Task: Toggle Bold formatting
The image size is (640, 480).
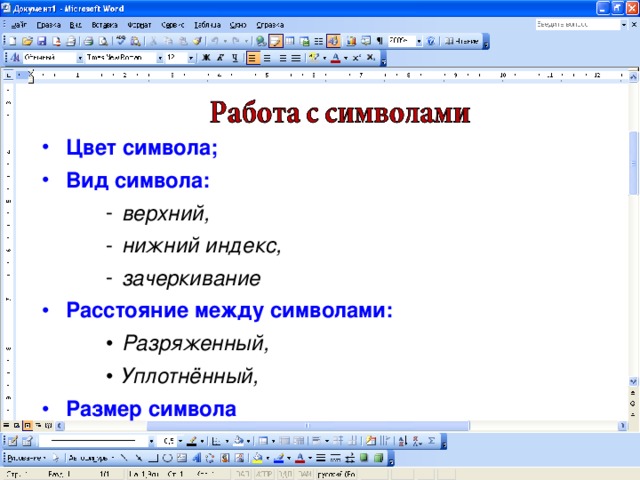Action: pyautogui.click(x=206, y=58)
